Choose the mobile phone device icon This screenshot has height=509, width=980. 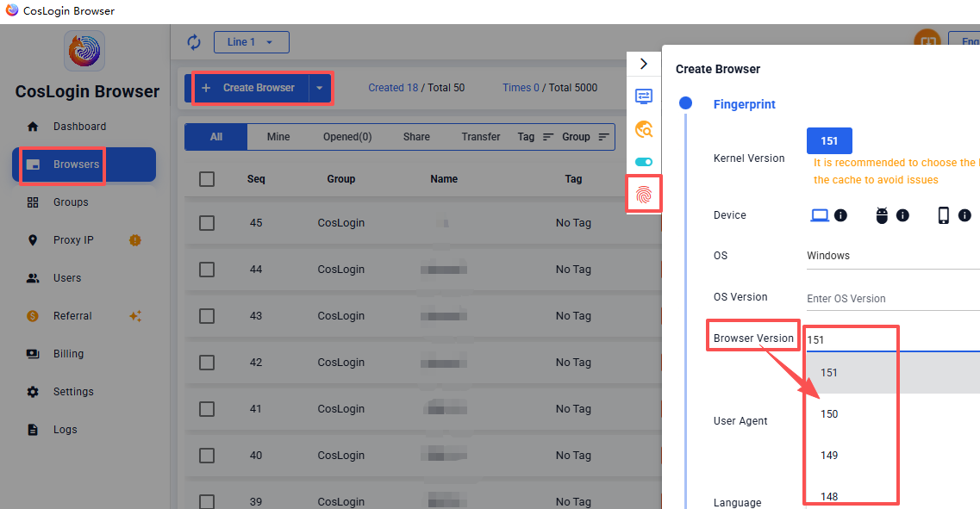pyautogui.click(x=944, y=215)
